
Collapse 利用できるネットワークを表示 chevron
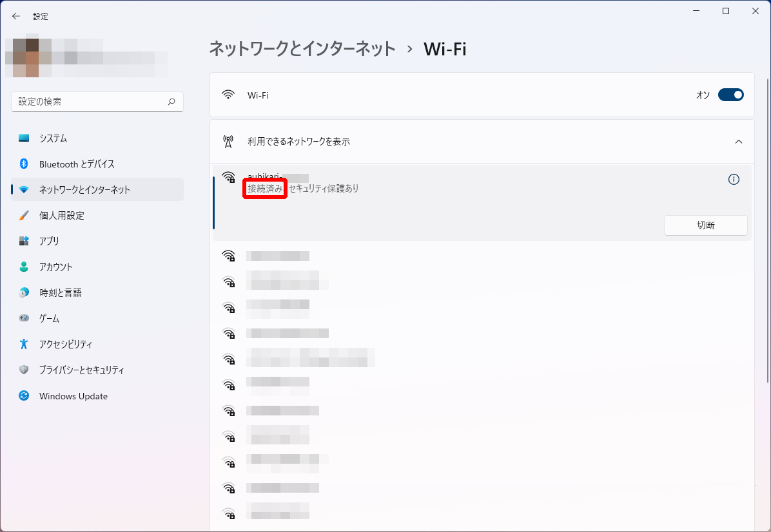pyautogui.click(x=739, y=142)
